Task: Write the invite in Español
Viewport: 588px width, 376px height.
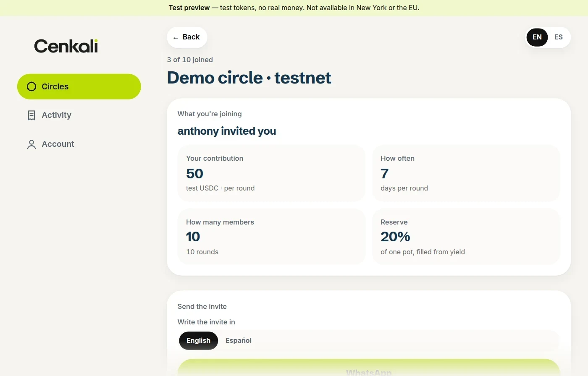Action: click(x=239, y=341)
